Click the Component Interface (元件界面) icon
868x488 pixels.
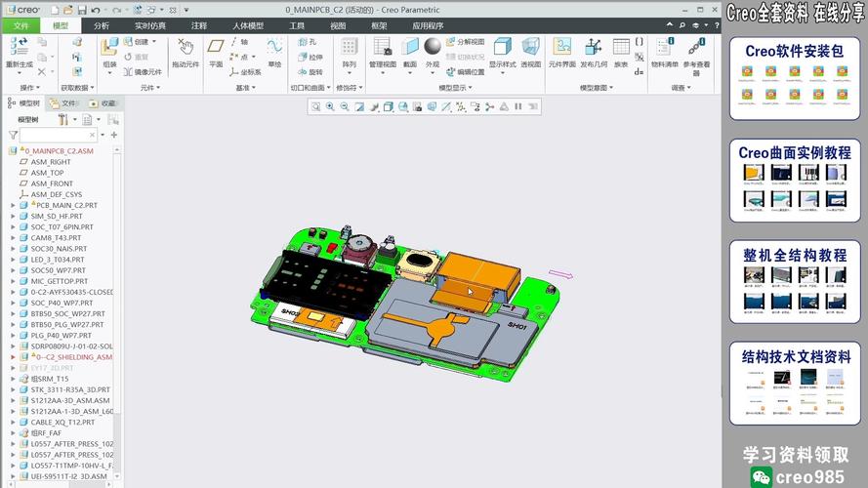561,47
